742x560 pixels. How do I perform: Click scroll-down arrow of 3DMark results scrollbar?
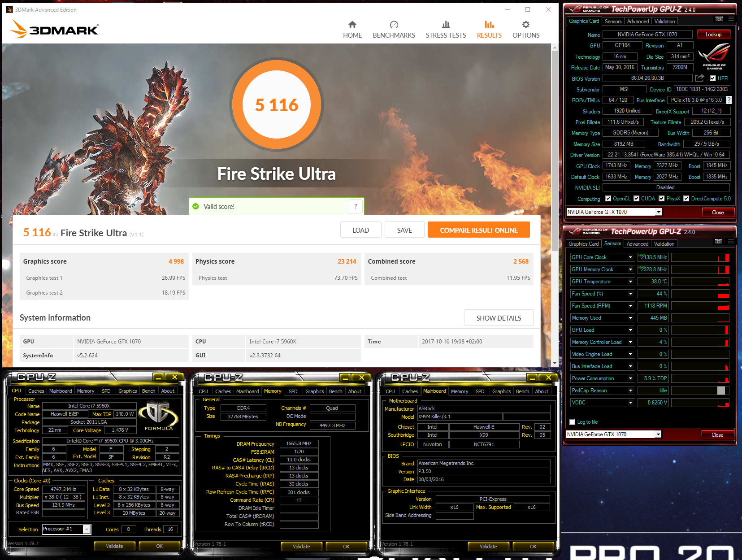point(555,363)
